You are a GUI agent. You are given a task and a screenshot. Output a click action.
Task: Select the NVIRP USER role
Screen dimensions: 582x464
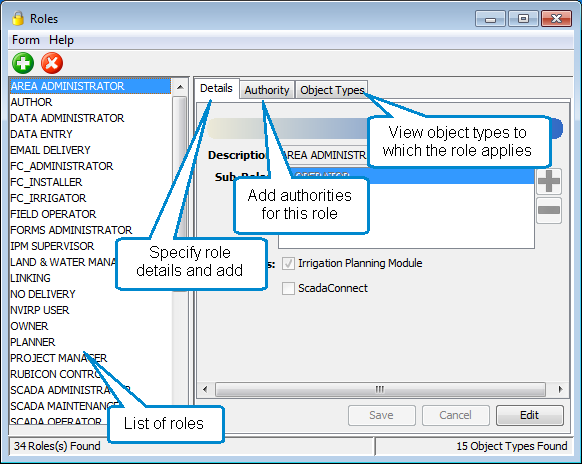(x=40, y=310)
